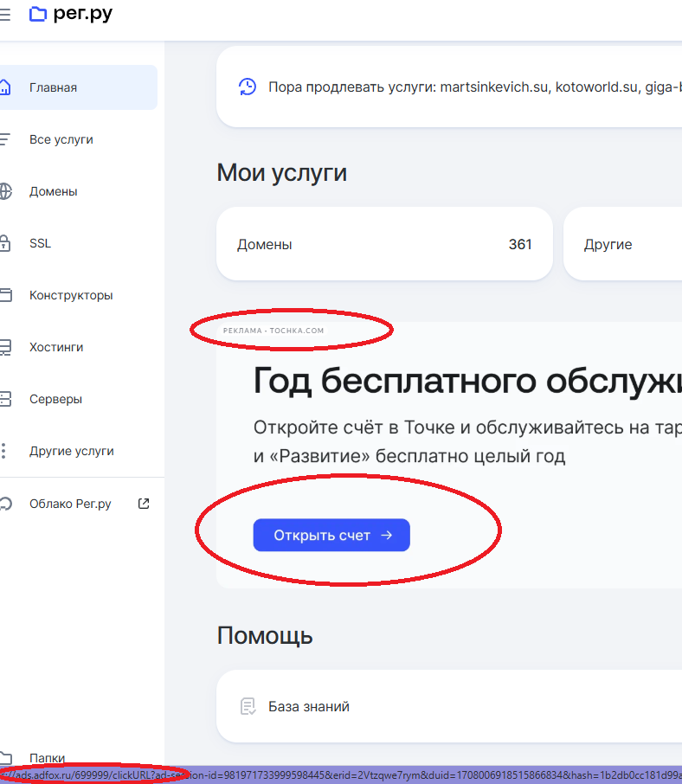This screenshot has height=784, width=682.
Task: Click the Реклама tochka.com ad label
Action: point(273,331)
